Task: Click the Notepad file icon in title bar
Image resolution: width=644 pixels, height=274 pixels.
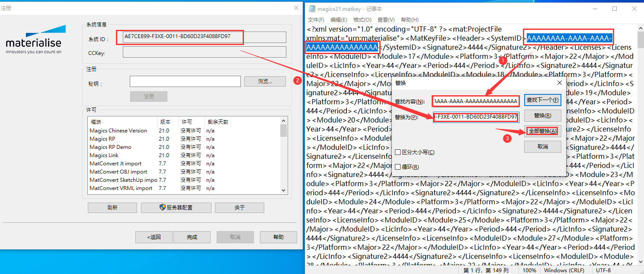Action: click(x=311, y=9)
